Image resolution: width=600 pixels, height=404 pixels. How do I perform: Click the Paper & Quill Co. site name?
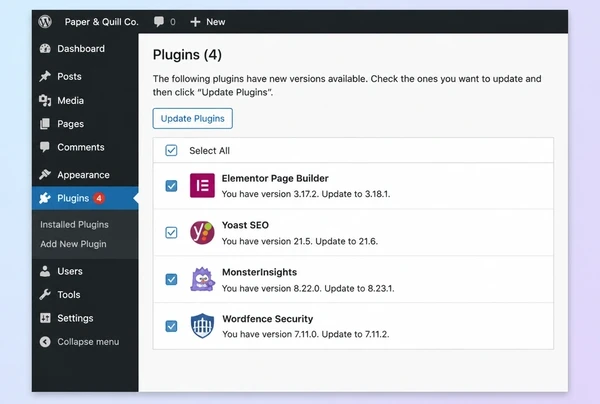[101, 22]
